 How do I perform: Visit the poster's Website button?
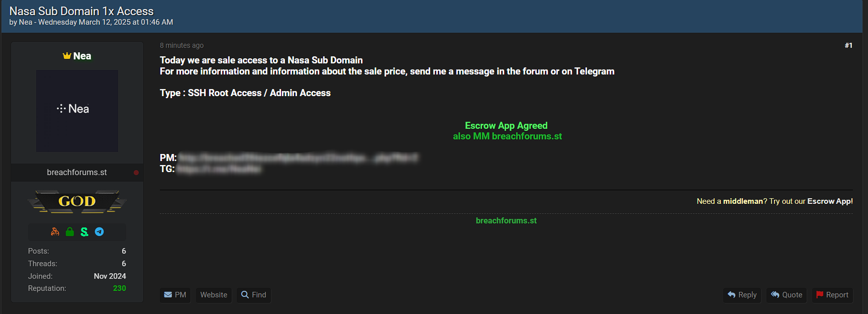coord(214,295)
